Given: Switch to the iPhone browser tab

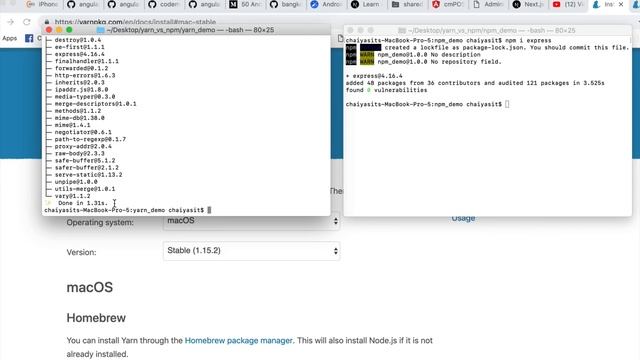Looking at the screenshot, I should (42, 4).
